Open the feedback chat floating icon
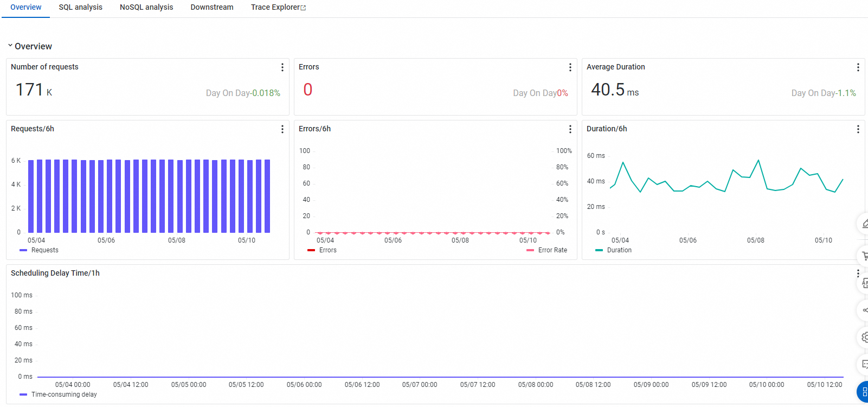 [864, 364]
